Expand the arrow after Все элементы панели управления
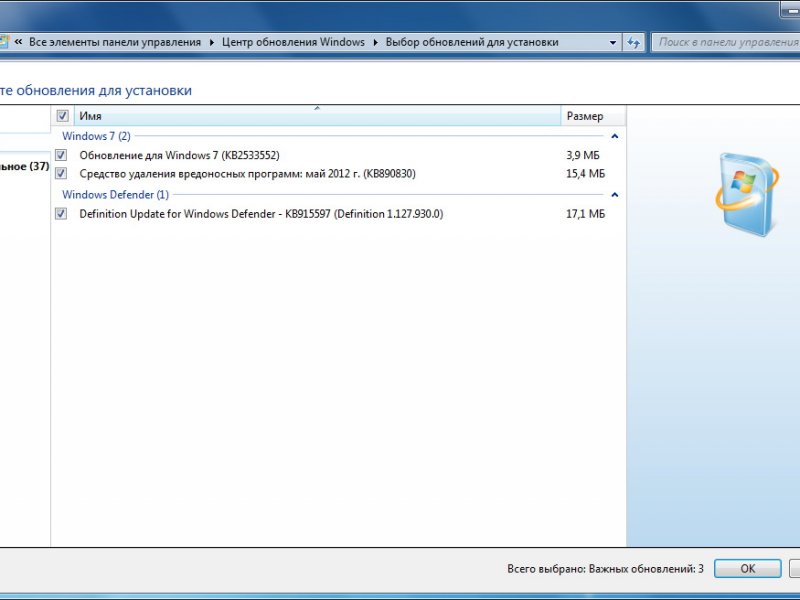800x600 pixels. [x=212, y=42]
